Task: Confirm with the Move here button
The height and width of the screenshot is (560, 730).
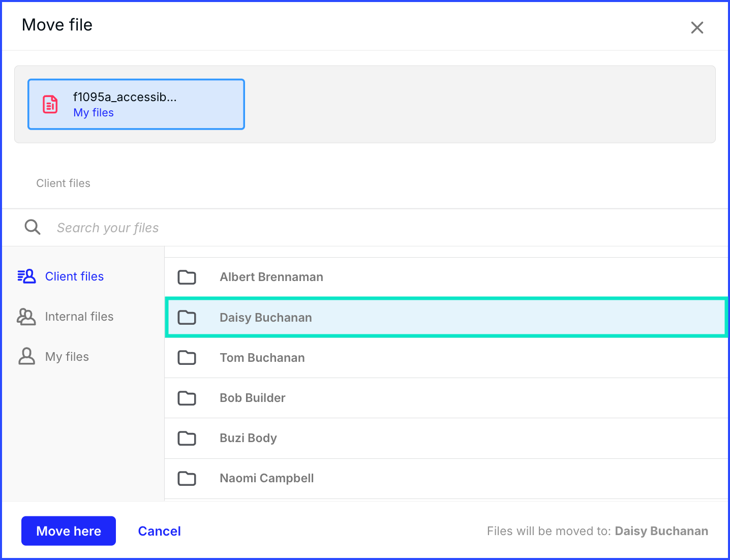Action: point(69,531)
